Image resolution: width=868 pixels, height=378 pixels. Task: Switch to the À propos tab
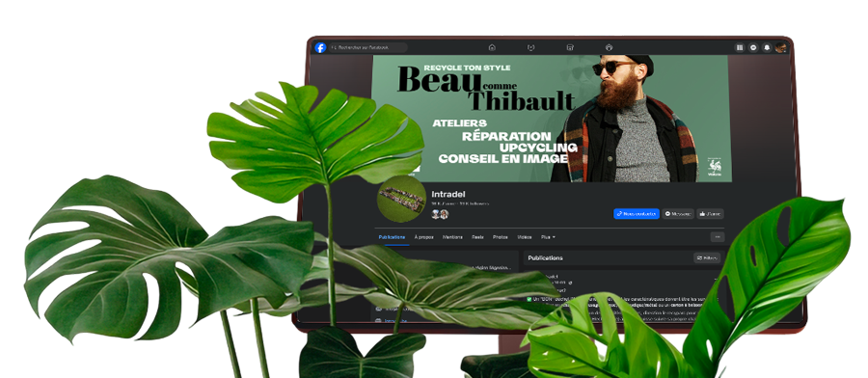click(424, 237)
